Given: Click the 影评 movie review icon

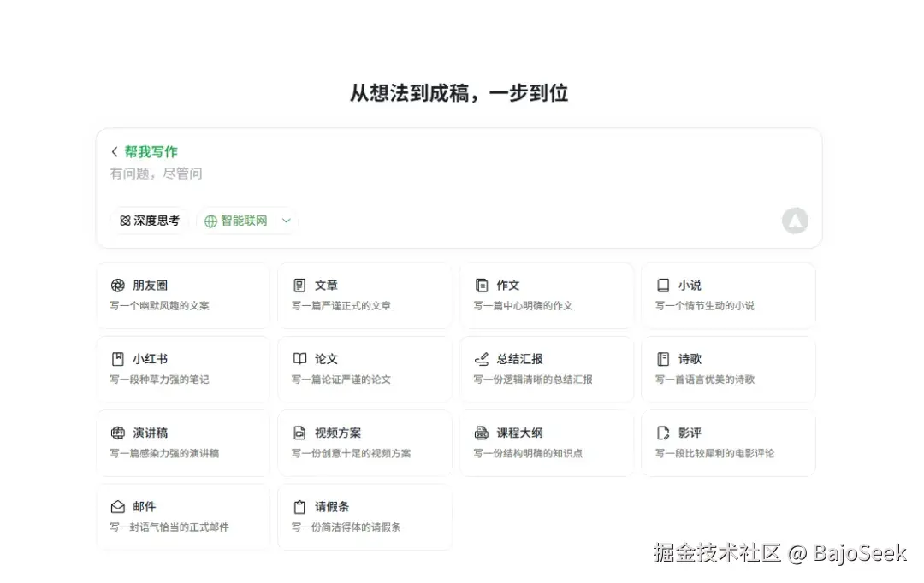Looking at the screenshot, I should click(663, 433).
